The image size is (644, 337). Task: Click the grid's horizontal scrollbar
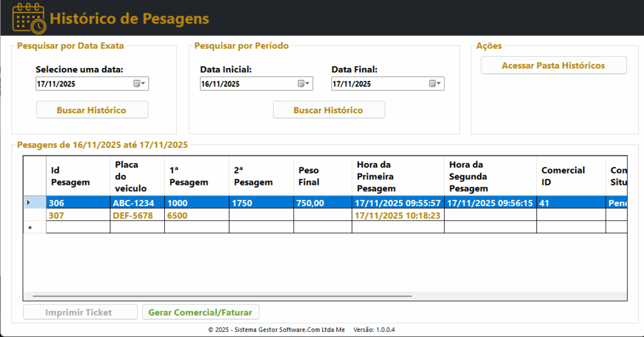point(221,296)
